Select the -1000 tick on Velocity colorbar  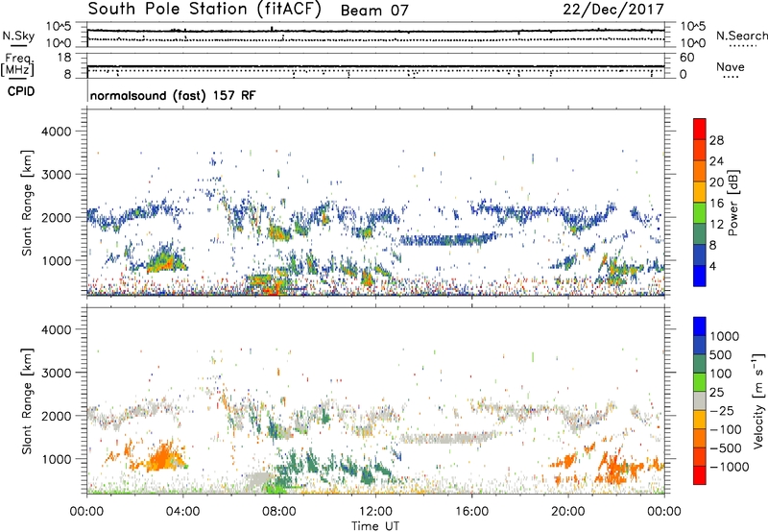tap(729, 467)
